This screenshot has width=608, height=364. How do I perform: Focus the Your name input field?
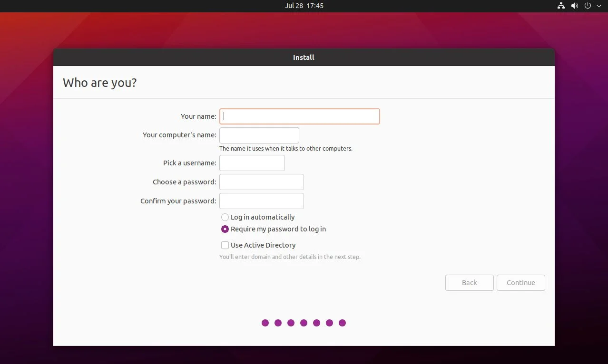coord(299,116)
